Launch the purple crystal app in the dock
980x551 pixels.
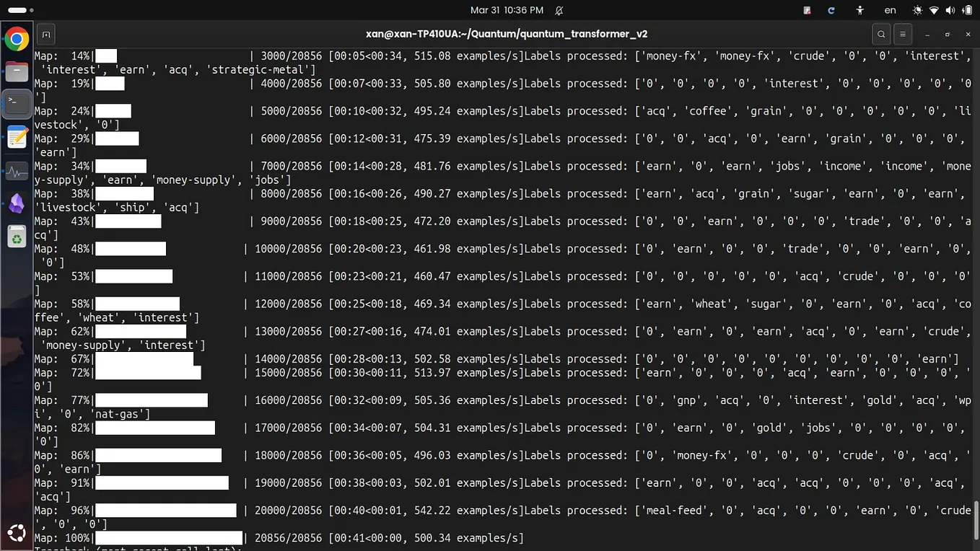coord(16,203)
